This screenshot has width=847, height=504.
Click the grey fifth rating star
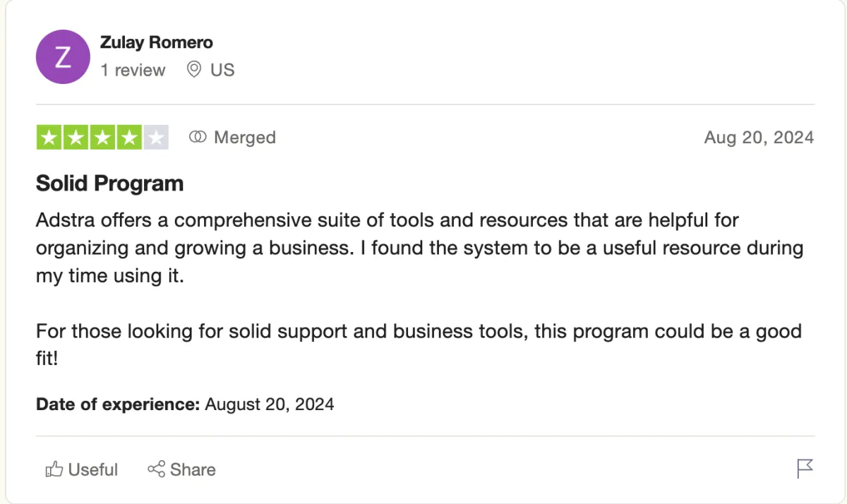(x=156, y=138)
